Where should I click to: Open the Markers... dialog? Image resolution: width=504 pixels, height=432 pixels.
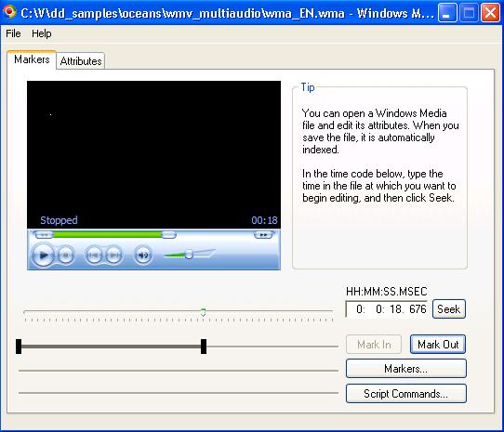tap(406, 369)
